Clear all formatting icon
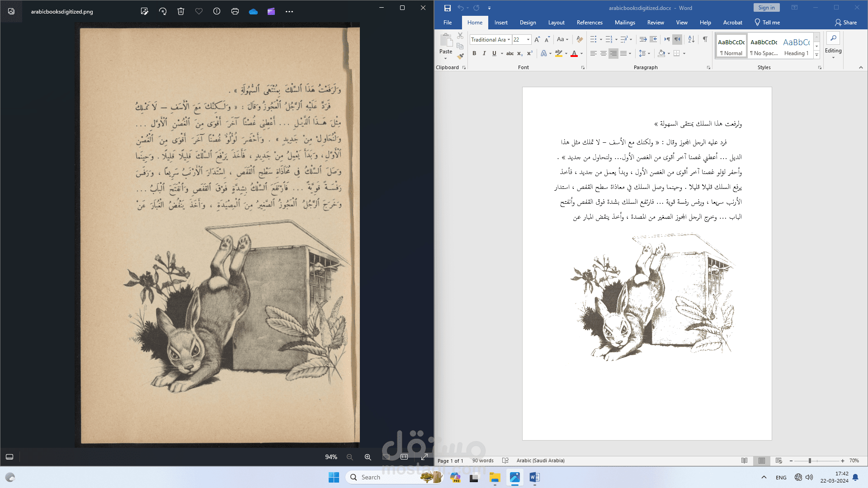Image resolution: width=868 pixels, height=488 pixels. coord(580,40)
